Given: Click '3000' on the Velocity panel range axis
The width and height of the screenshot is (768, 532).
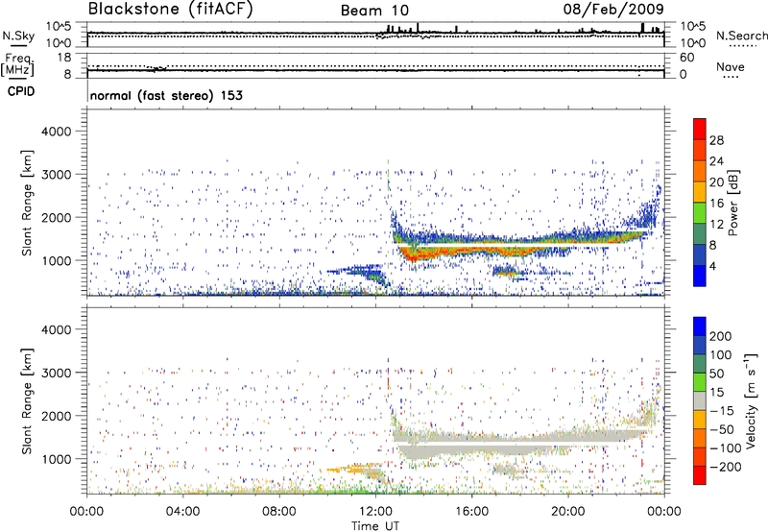Looking at the screenshot, I should pos(57,373).
